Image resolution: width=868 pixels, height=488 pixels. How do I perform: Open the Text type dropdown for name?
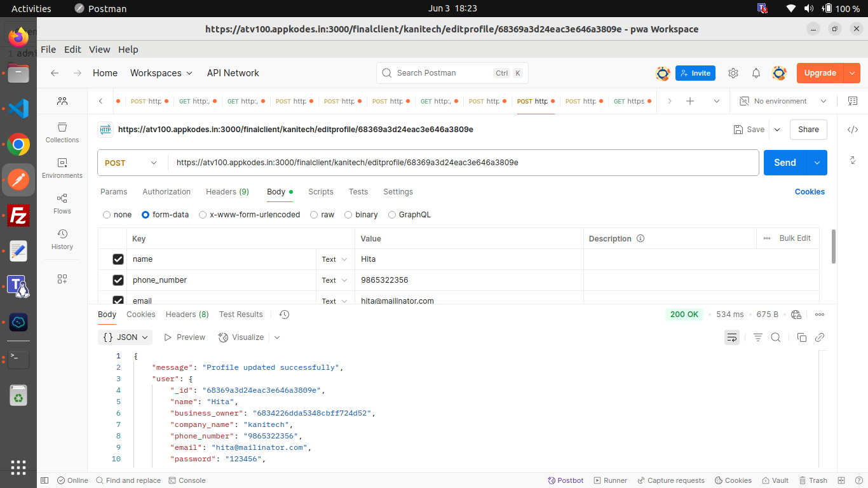click(334, 259)
